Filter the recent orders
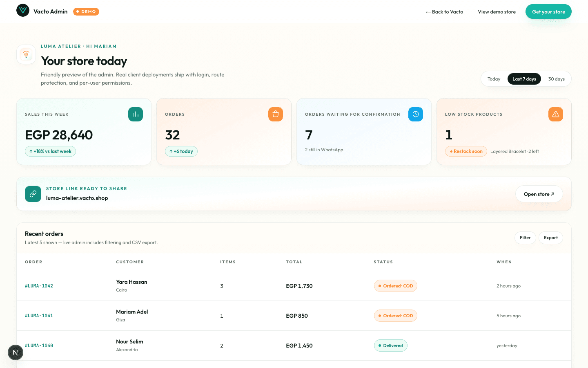The width and height of the screenshot is (588, 368). coord(525,238)
